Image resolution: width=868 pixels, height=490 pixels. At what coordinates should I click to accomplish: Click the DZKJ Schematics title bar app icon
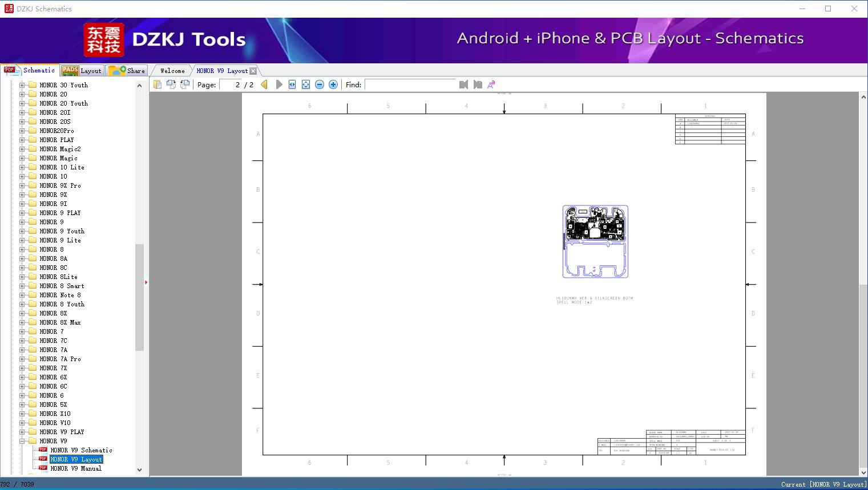9,9
